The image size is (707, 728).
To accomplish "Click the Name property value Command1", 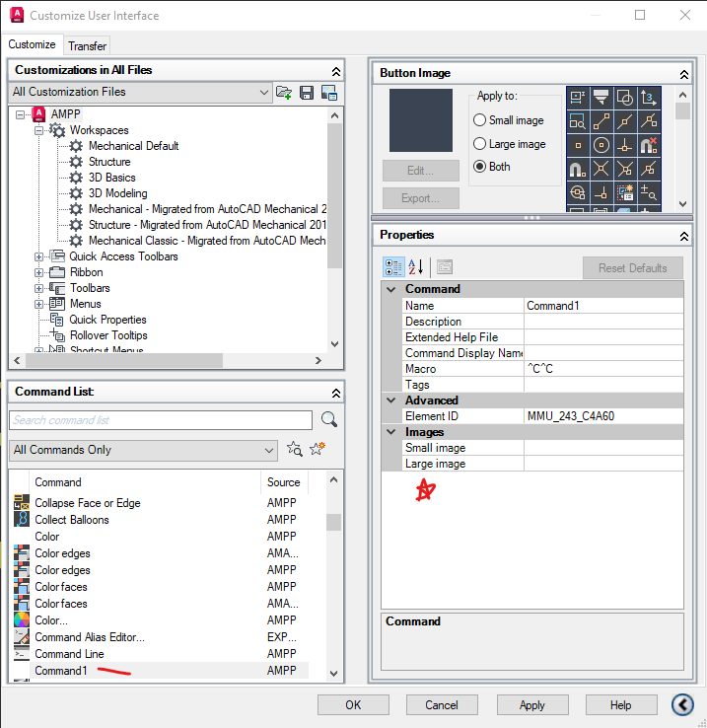I will 603,306.
